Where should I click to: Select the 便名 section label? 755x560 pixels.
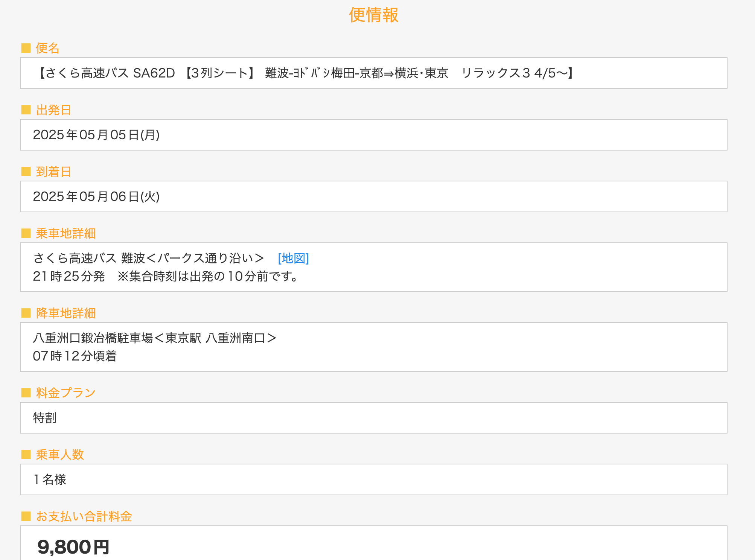coord(47,48)
